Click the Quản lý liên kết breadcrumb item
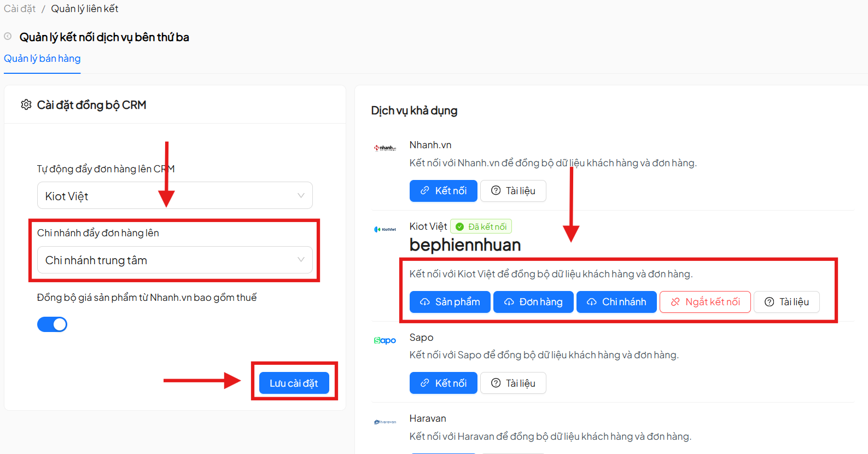868x454 pixels. (x=85, y=9)
